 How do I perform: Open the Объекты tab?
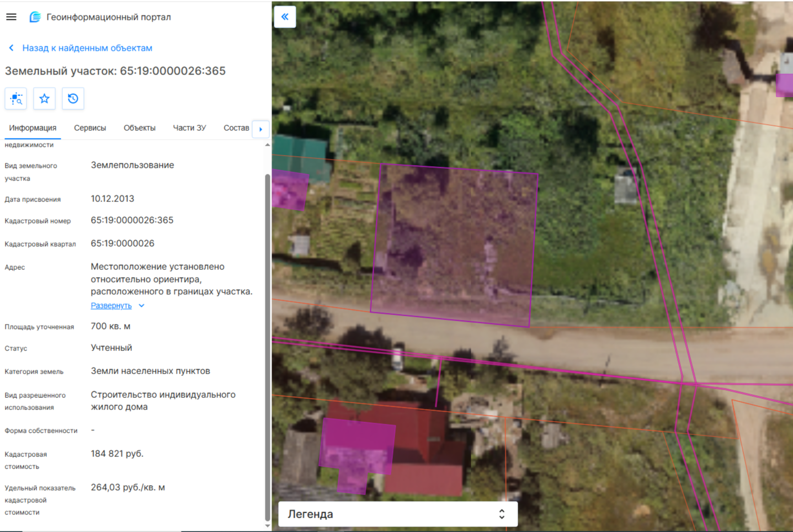140,128
